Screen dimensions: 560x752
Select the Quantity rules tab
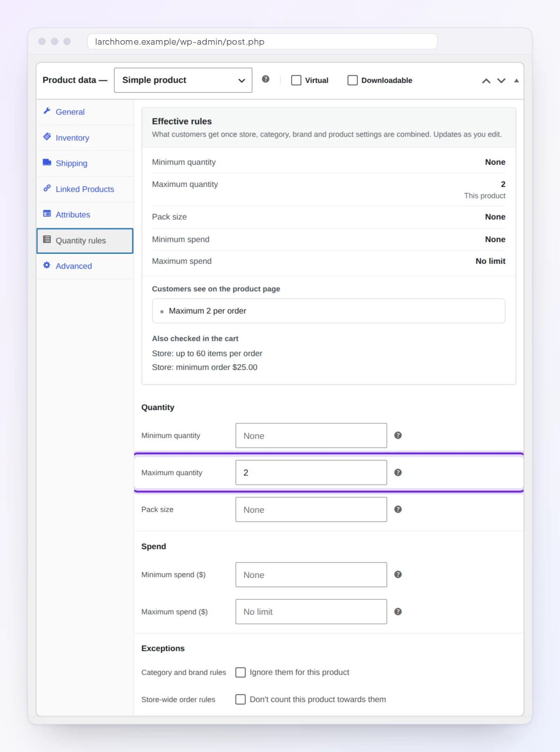(x=85, y=241)
